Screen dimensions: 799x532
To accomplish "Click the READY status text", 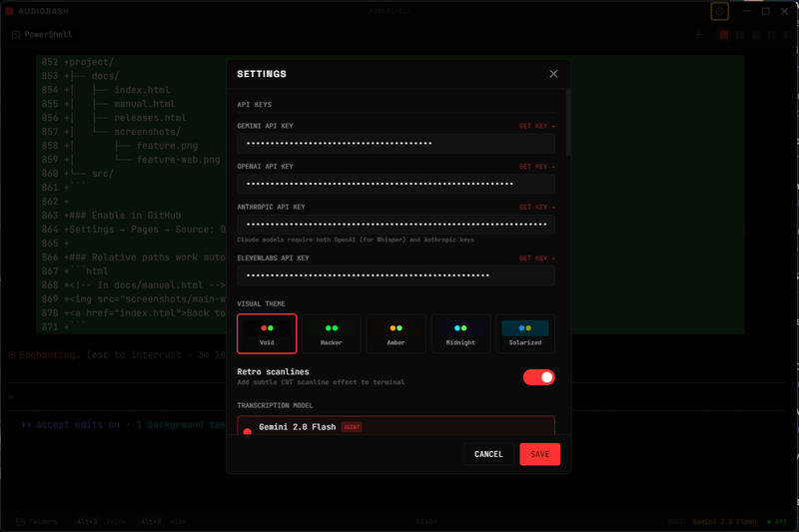I will [x=426, y=522].
